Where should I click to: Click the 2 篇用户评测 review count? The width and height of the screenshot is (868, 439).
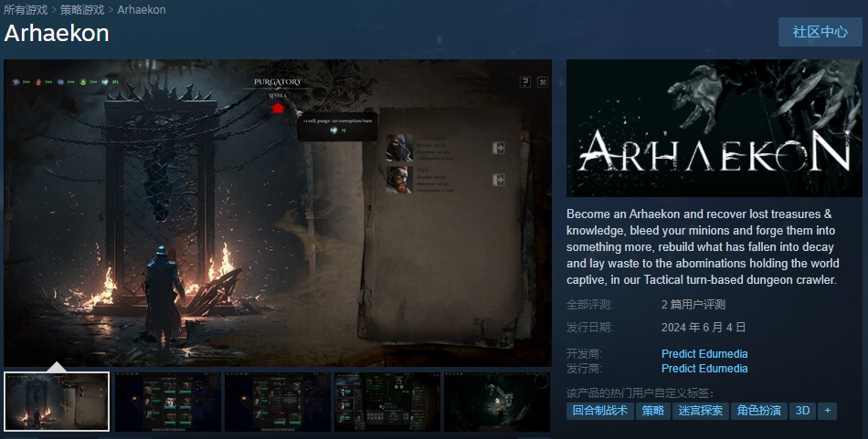693,305
